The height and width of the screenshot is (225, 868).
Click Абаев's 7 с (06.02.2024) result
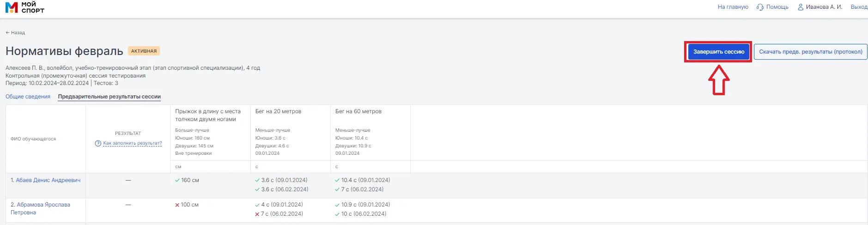pos(359,189)
